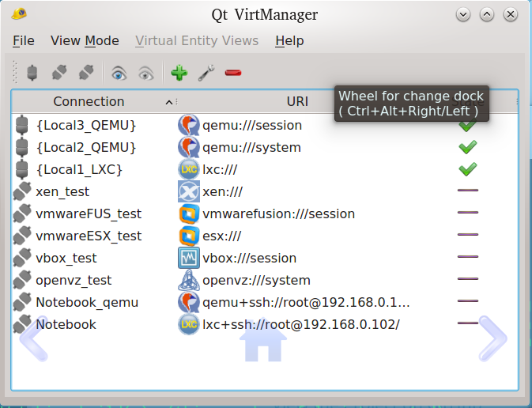Select the {Local2_QEMU} connection
532x408 pixels.
tap(86, 147)
